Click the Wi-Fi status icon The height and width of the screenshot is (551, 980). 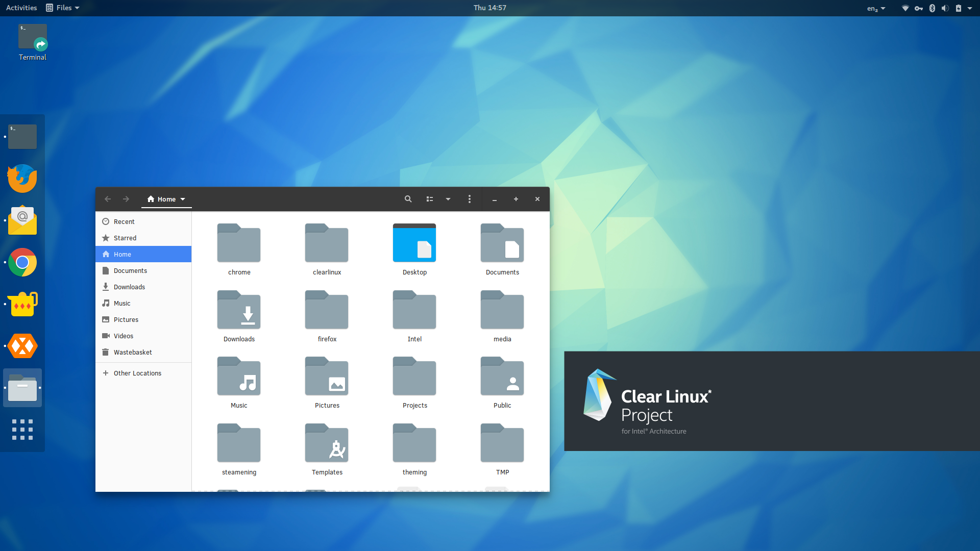(x=905, y=8)
